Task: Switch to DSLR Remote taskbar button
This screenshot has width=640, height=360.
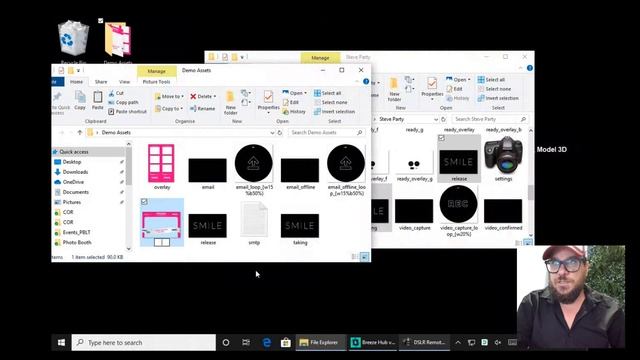Action: [424, 342]
